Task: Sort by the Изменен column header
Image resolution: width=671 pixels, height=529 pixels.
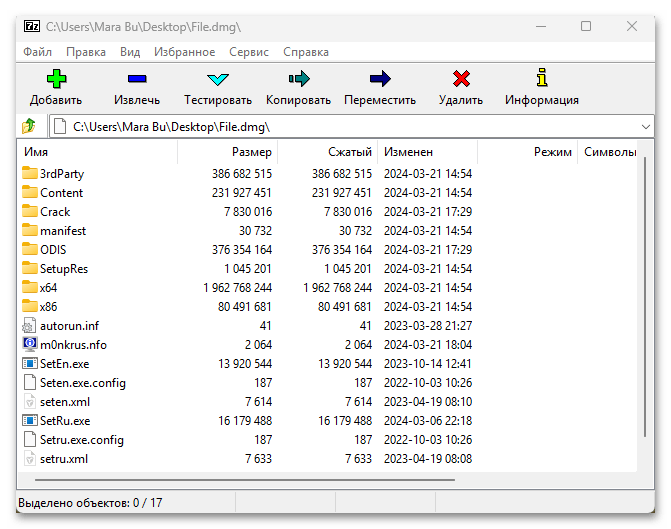Action: click(x=428, y=152)
